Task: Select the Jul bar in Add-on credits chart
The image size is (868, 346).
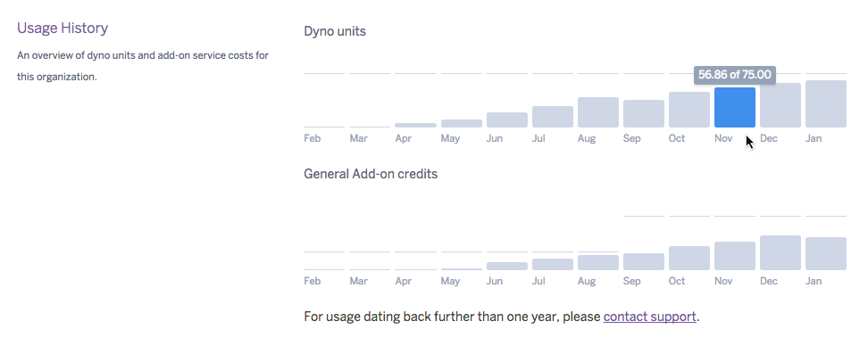Action: pyautogui.click(x=553, y=264)
